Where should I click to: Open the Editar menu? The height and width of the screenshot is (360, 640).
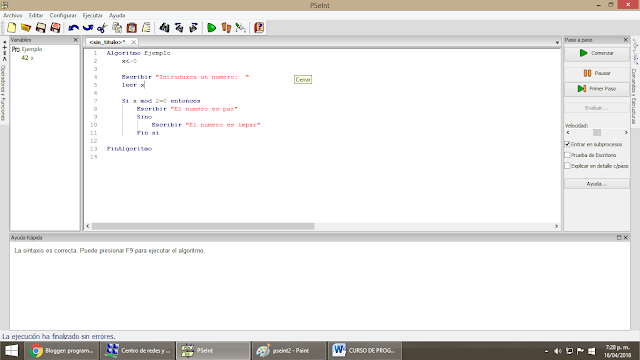[x=36, y=15]
